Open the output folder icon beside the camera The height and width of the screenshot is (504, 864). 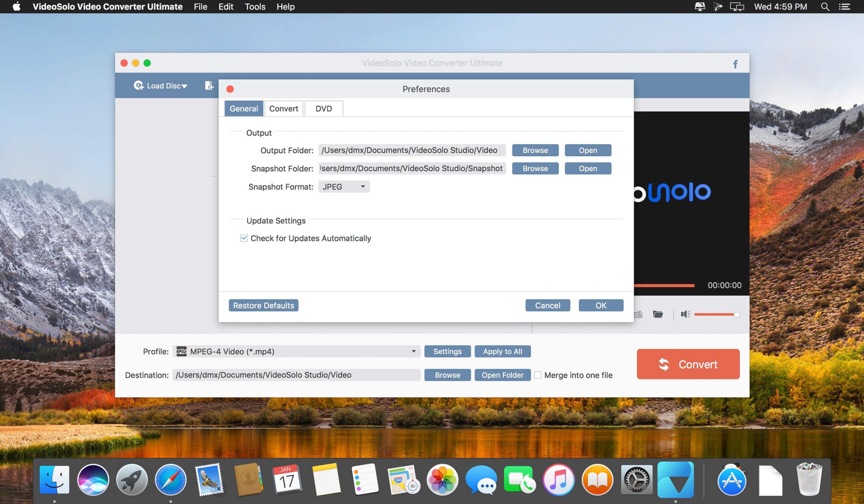[x=658, y=314]
